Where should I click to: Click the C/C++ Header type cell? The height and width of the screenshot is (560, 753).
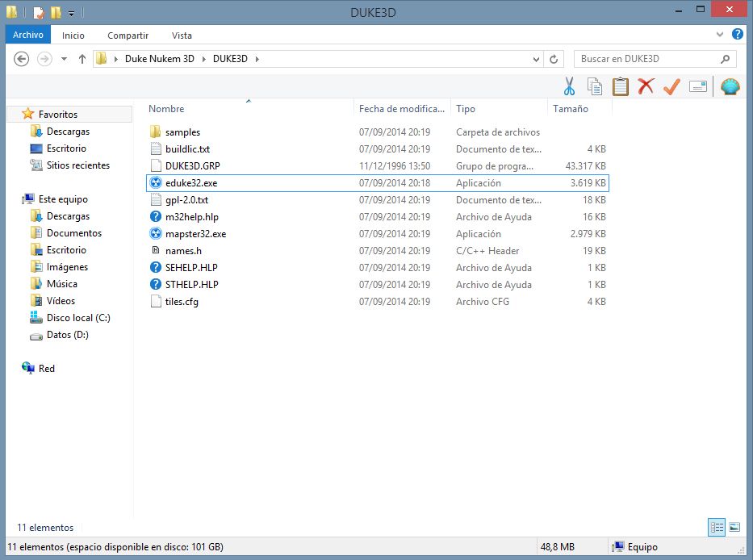pos(487,251)
